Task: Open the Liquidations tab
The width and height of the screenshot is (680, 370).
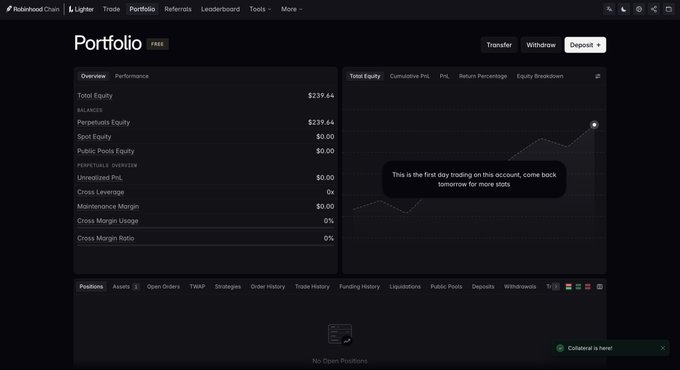Action: [405, 287]
